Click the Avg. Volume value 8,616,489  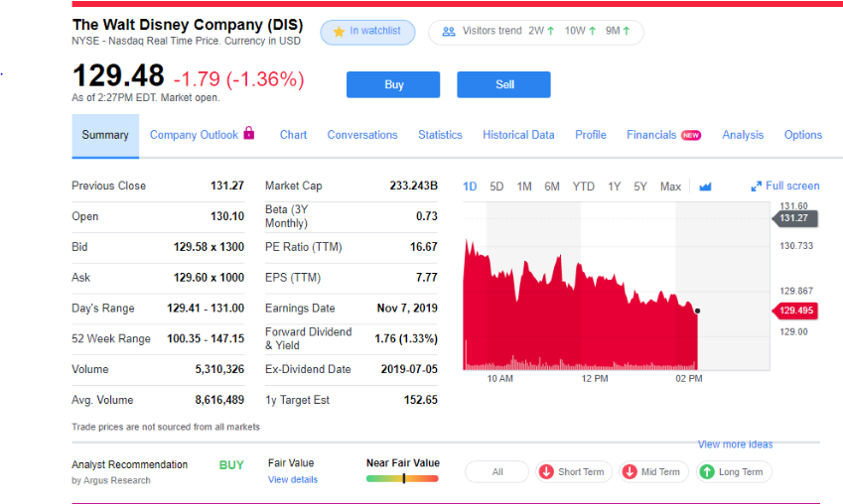point(219,400)
